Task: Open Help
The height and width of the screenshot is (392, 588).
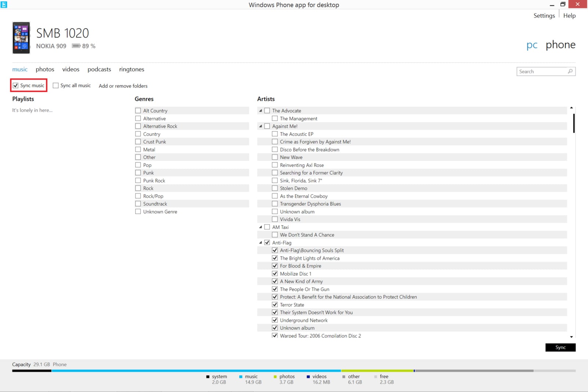Action: pyautogui.click(x=569, y=15)
